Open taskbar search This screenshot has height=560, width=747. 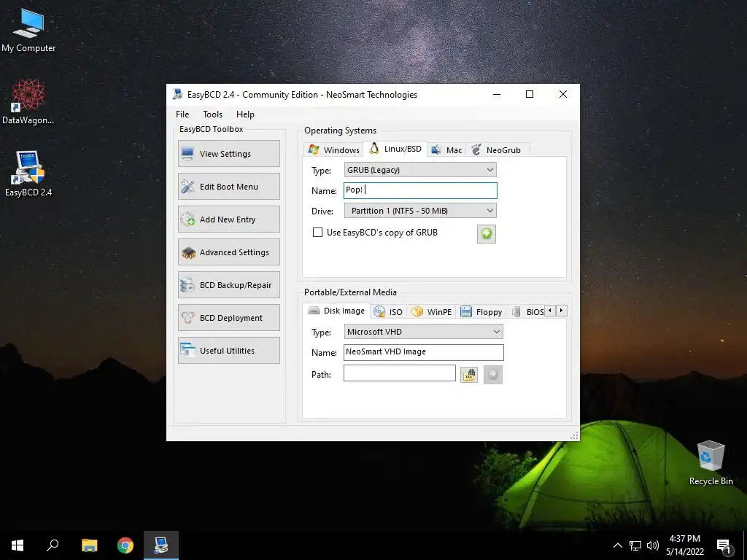[x=53, y=545]
